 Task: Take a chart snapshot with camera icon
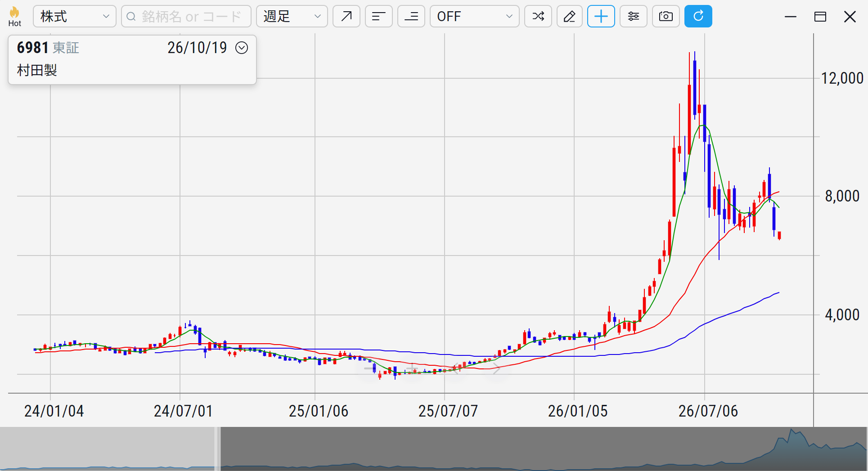[666, 17]
